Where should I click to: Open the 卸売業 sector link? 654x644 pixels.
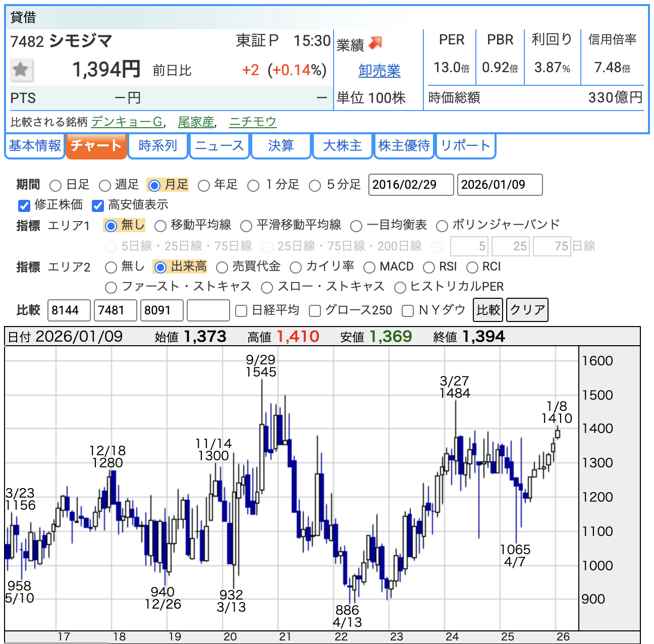point(379,71)
